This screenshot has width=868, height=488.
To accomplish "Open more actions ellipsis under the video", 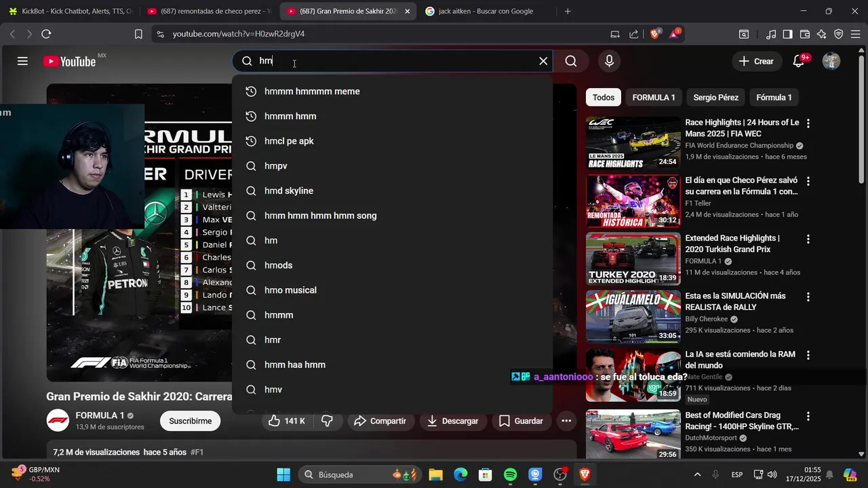I will point(566,421).
